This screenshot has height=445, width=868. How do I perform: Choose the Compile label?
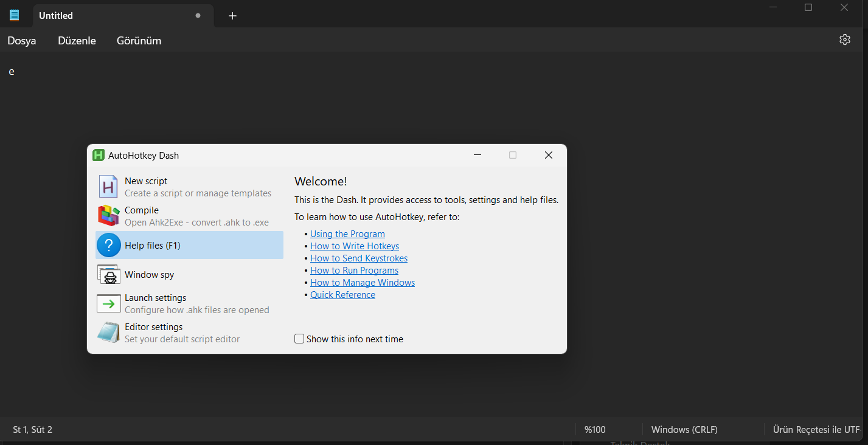tap(142, 210)
